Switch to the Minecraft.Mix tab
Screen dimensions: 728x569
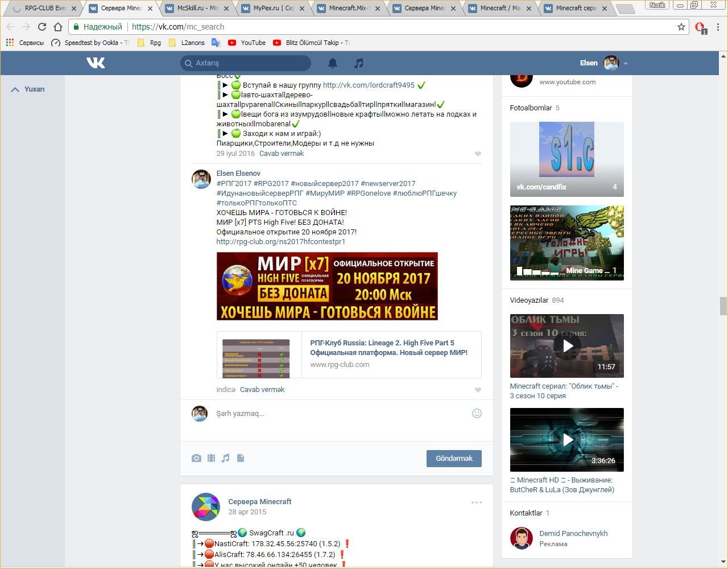coord(350,8)
